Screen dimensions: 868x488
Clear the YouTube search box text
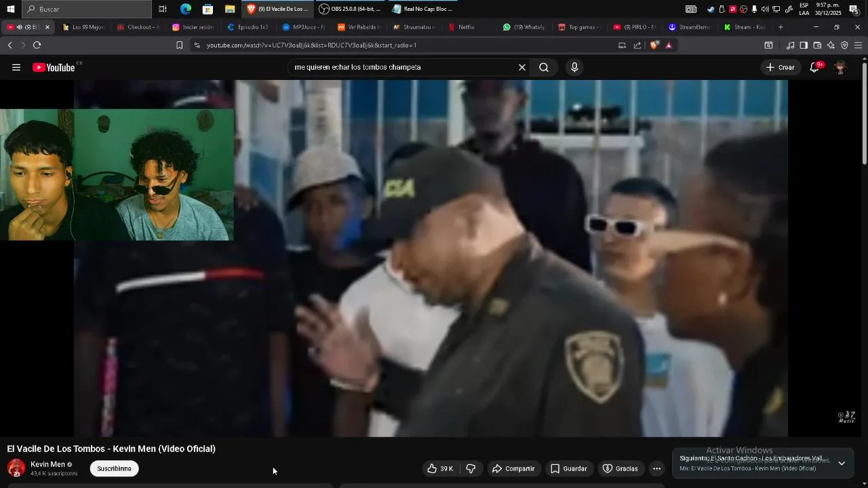click(522, 67)
